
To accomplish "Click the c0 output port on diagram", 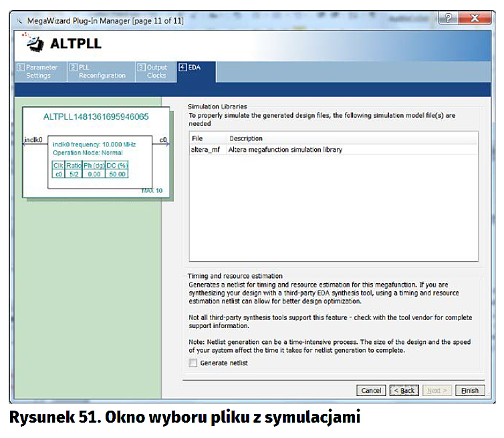I will (162, 140).
